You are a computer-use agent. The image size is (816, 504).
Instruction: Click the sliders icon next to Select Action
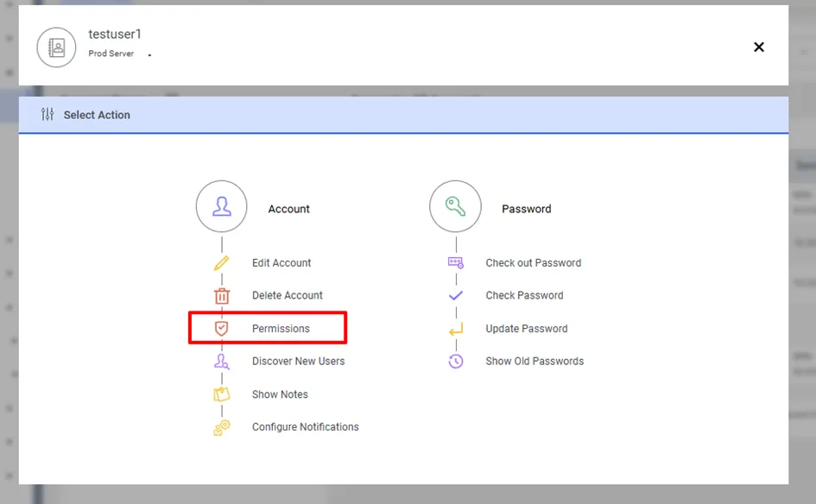click(47, 115)
